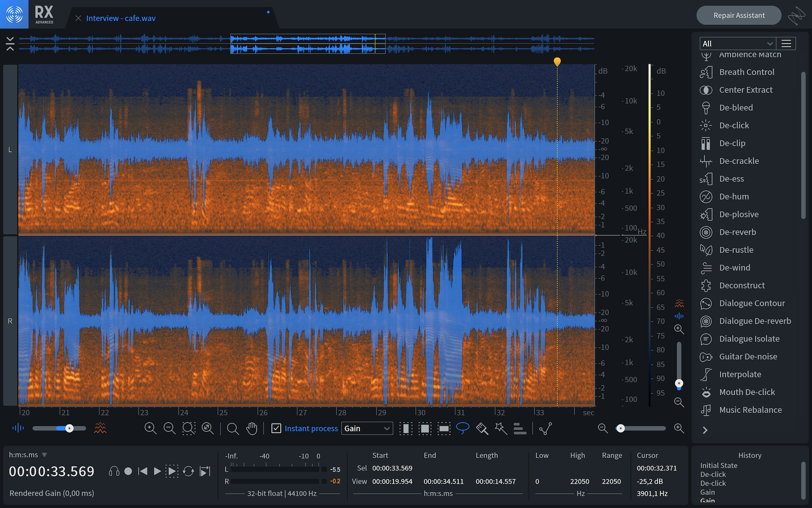Adjust the waveform/spectrogram opacity slider
This screenshot has width=812, height=508.
[69, 428]
